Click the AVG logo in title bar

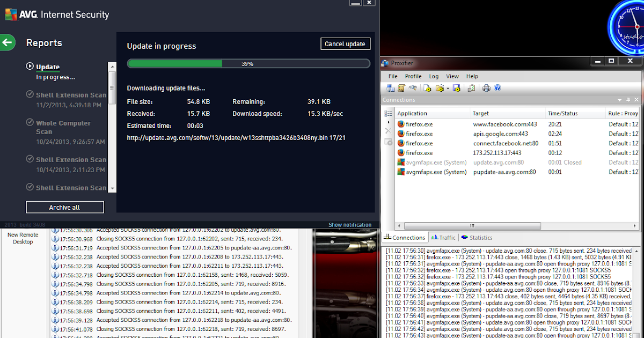point(12,14)
